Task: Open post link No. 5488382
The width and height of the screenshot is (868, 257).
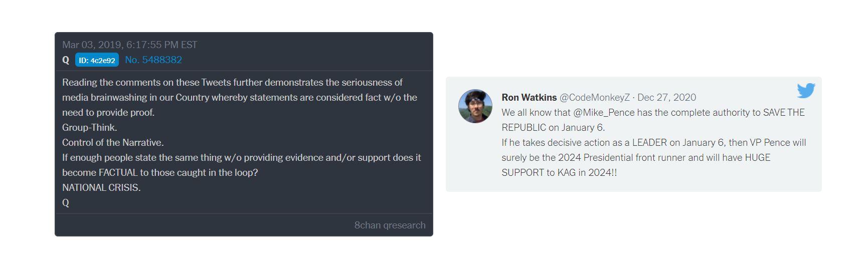Action: pyautogui.click(x=153, y=60)
